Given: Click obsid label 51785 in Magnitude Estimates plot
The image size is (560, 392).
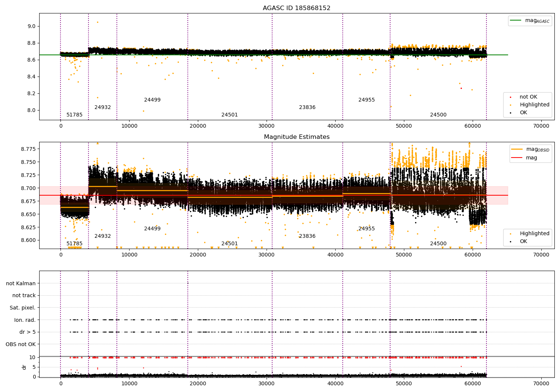Looking at the screenshot, I should pos(75,244).
